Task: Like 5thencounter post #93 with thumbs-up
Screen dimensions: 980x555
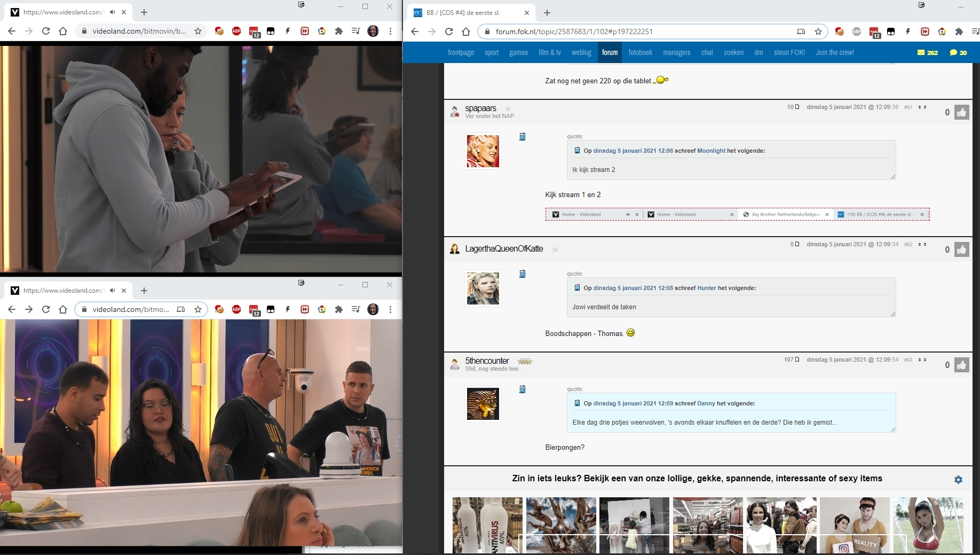Action: point(962,365)
